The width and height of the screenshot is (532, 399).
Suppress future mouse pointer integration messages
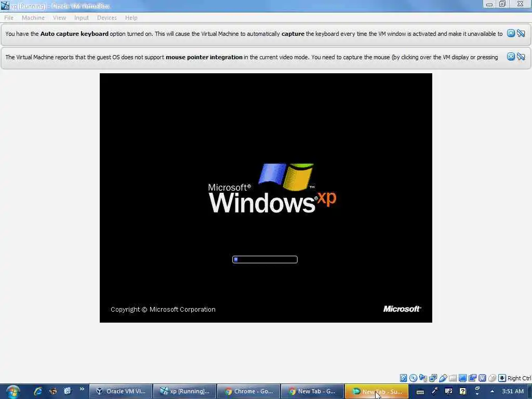[x=521, y=57]
